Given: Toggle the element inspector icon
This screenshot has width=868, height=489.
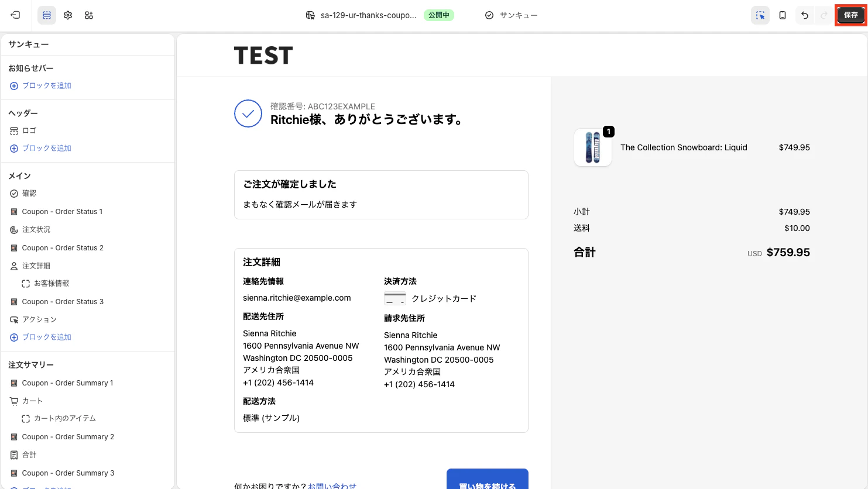Looking at the screenshot, I should click(x=760, y=15).
